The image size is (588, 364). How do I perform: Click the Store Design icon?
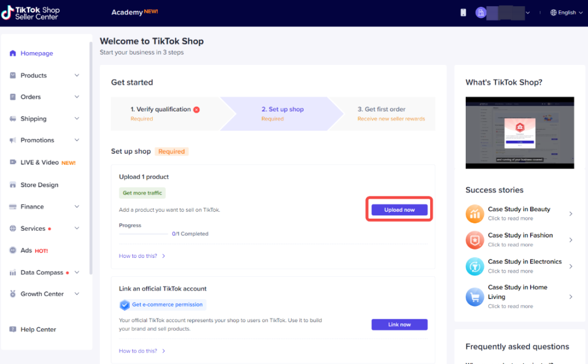(x=13, y=185)
